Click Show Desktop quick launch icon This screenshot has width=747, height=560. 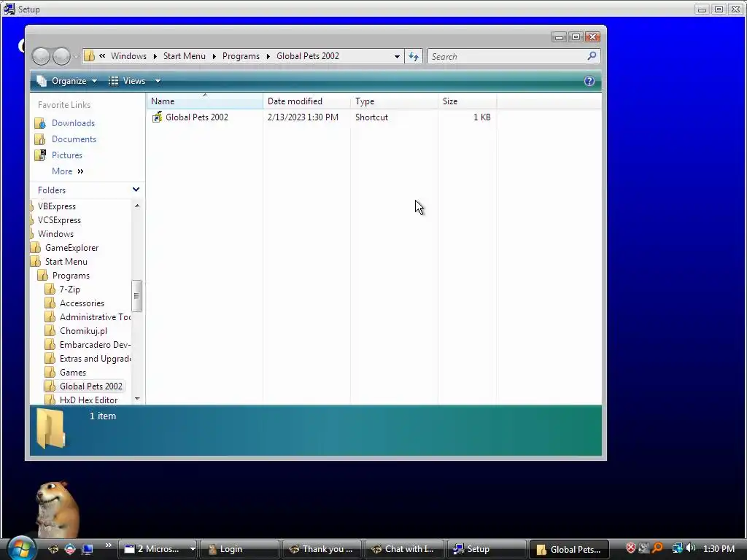[x=88, y=549]
